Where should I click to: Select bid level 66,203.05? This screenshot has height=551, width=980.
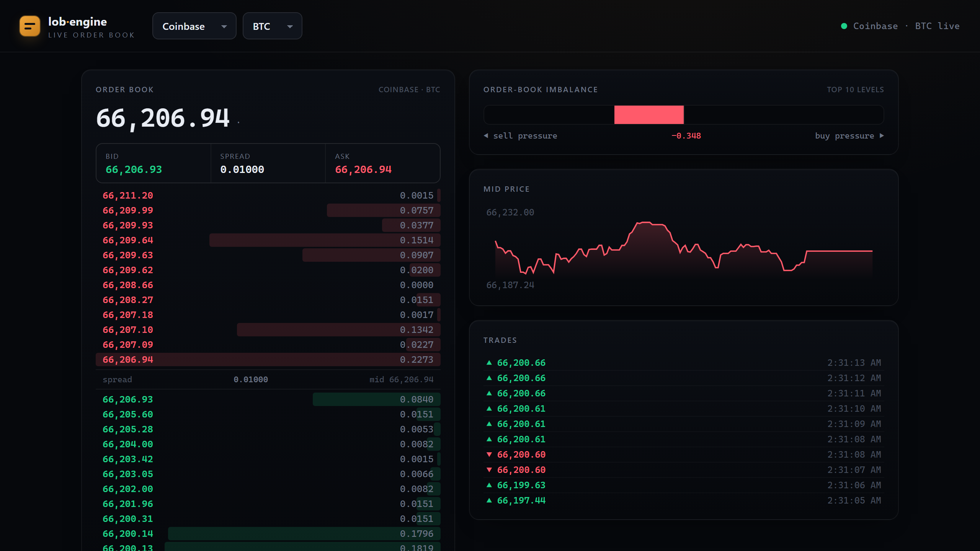(x=268, y=474)
